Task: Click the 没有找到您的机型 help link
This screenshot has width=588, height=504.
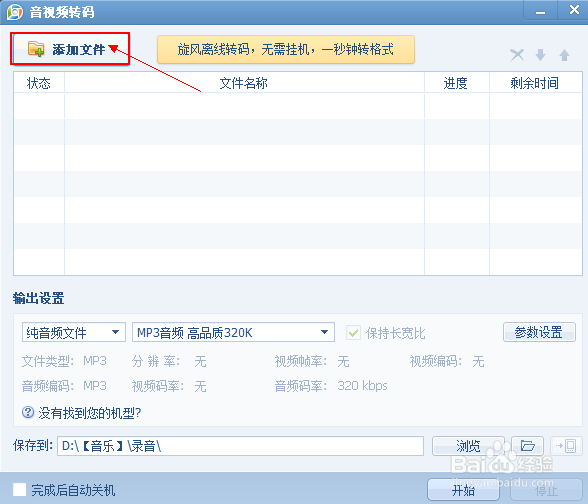Action: click(90, 413)
